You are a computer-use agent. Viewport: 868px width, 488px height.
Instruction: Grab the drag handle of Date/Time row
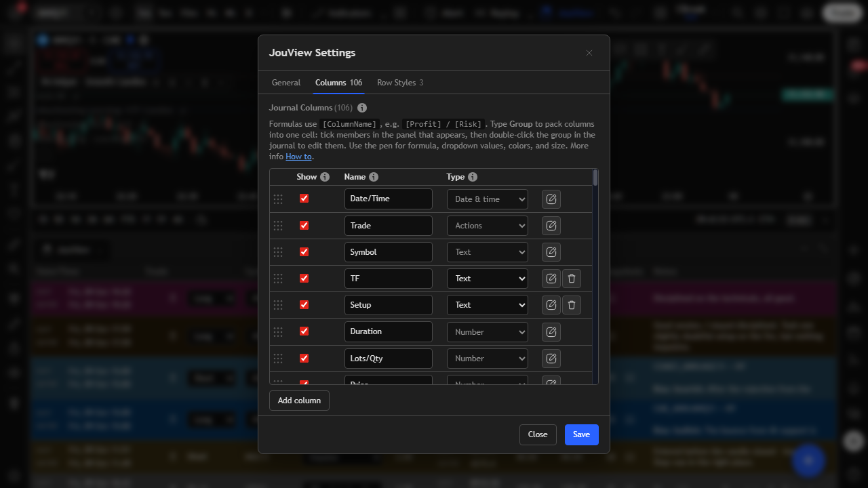point(278,199)
